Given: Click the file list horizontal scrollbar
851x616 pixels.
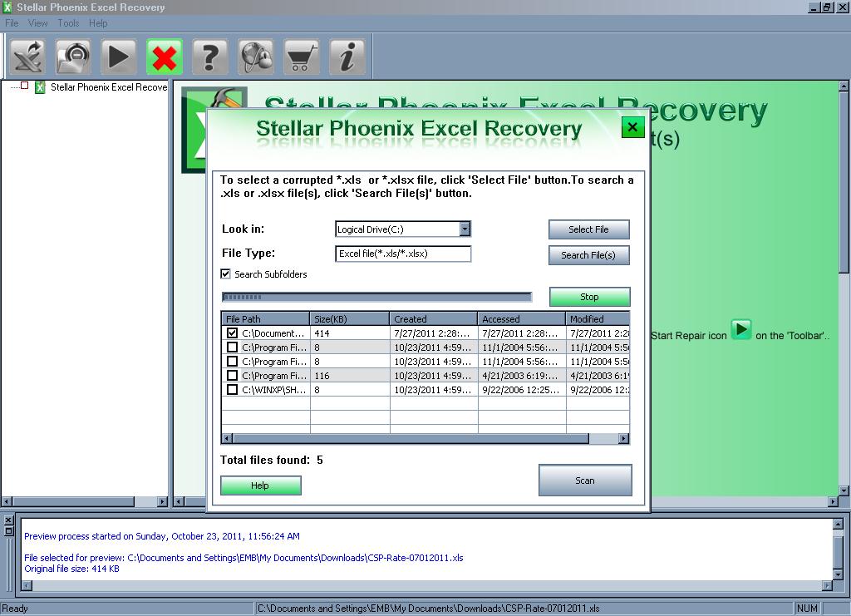Looking at the screenshot, I should click(x=411, y=439).
